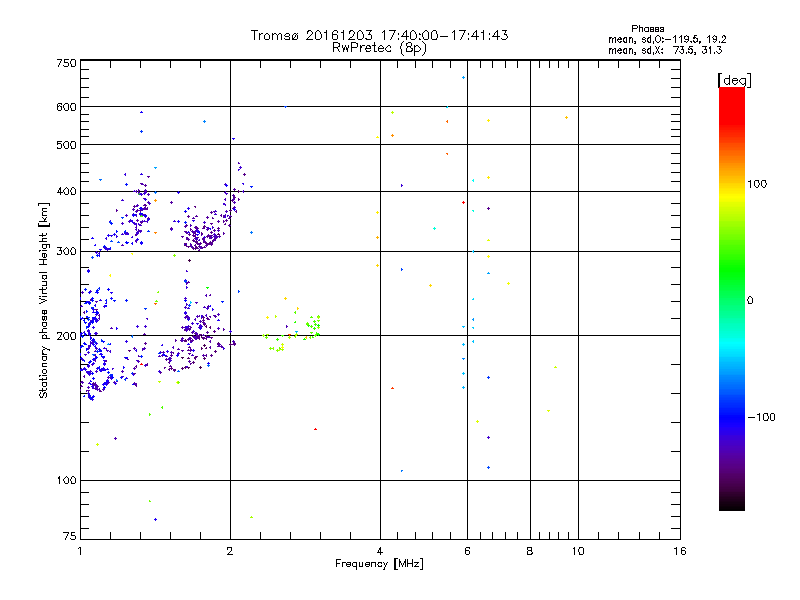This screenshot has height=600, width=800.
Task: Click the '300' height axis tick label
Action: tap(66, 252)
